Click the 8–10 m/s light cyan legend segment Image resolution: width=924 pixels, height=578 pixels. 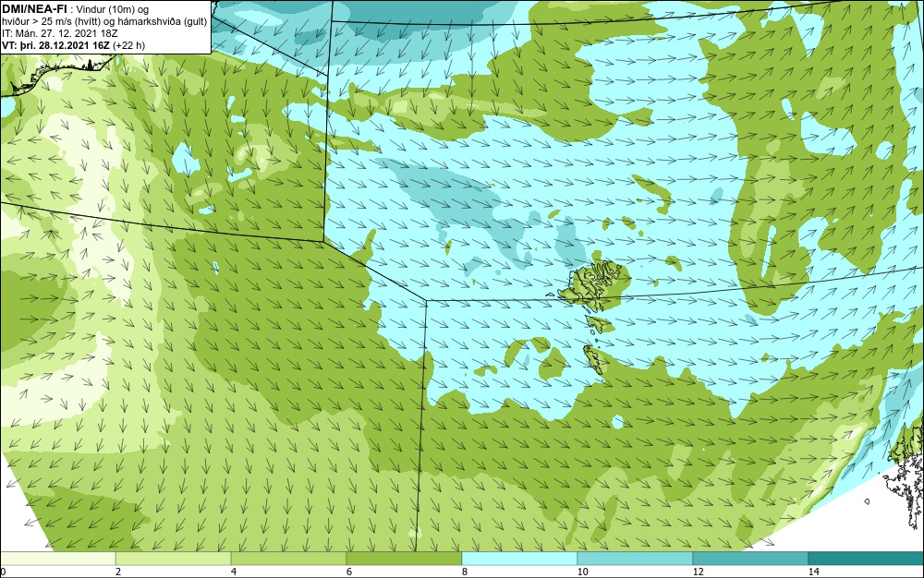point(519,559)
